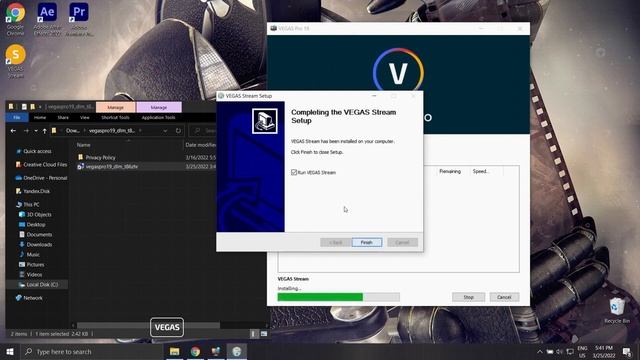This screenshot has width=640, height=360.
Task: Open network status in system tray
Action: [x=570, y=351]
